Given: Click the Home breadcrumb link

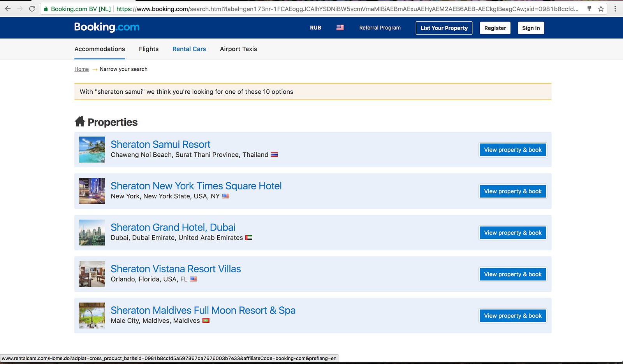Looking at the screenshot, I should pos(81,69).
